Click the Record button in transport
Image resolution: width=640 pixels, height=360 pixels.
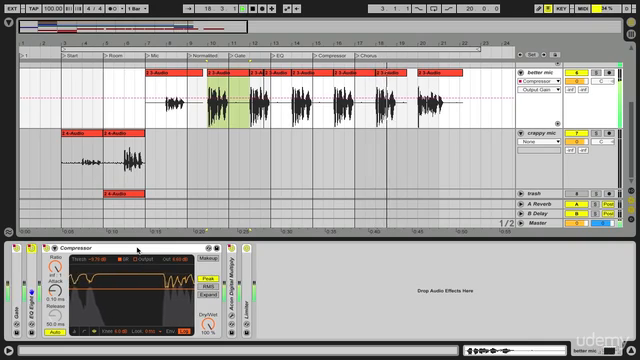tap(262, 9)
